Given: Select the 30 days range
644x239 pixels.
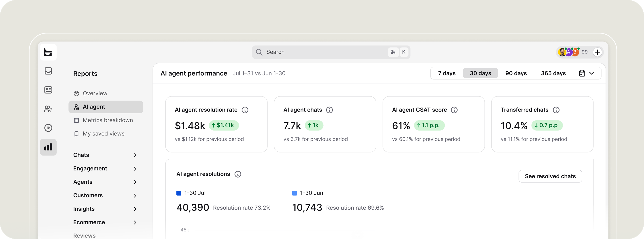Looking at the screenshot, I should [480, 73].
